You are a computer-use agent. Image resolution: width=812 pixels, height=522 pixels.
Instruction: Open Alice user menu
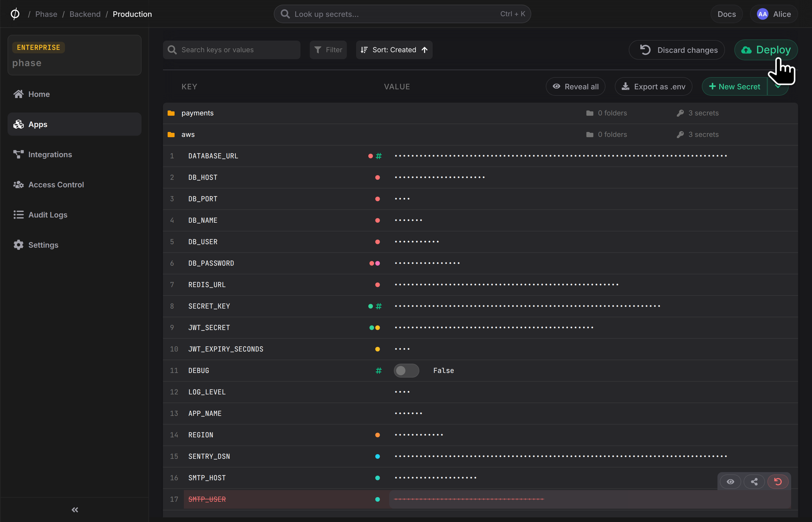point(774,14)
